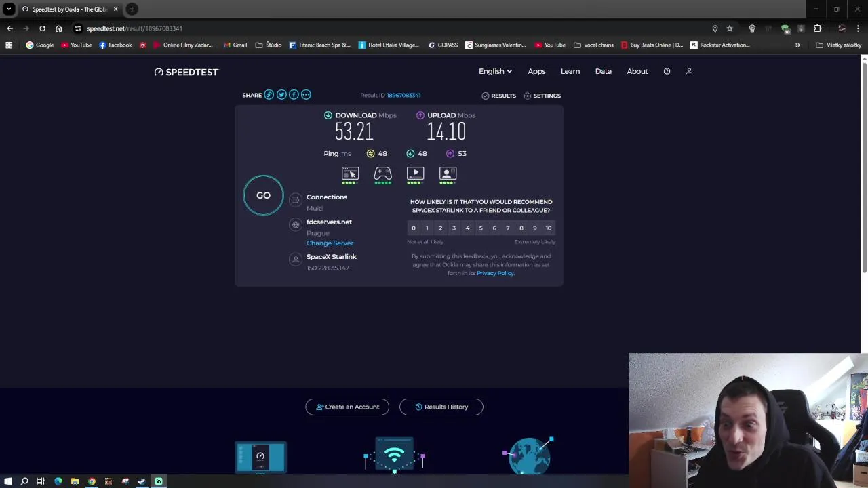Click the Change Server link
Screen dimensions: 868x488
330,243
